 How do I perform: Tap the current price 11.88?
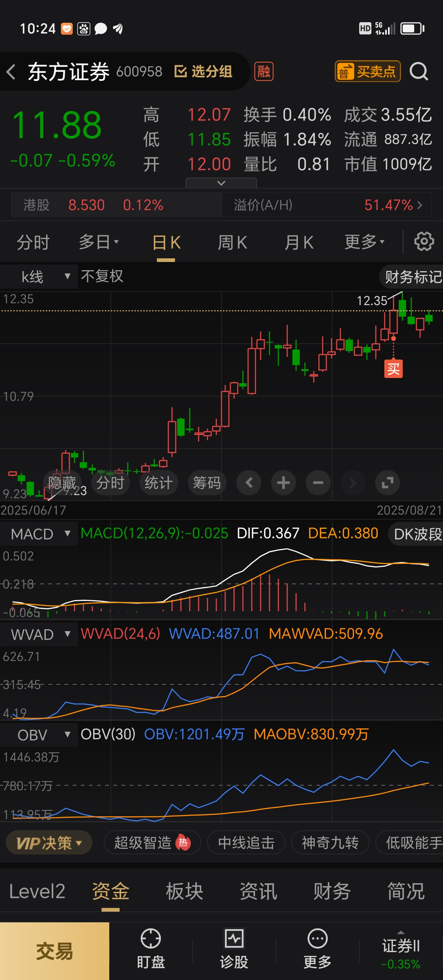coord(57,125)
